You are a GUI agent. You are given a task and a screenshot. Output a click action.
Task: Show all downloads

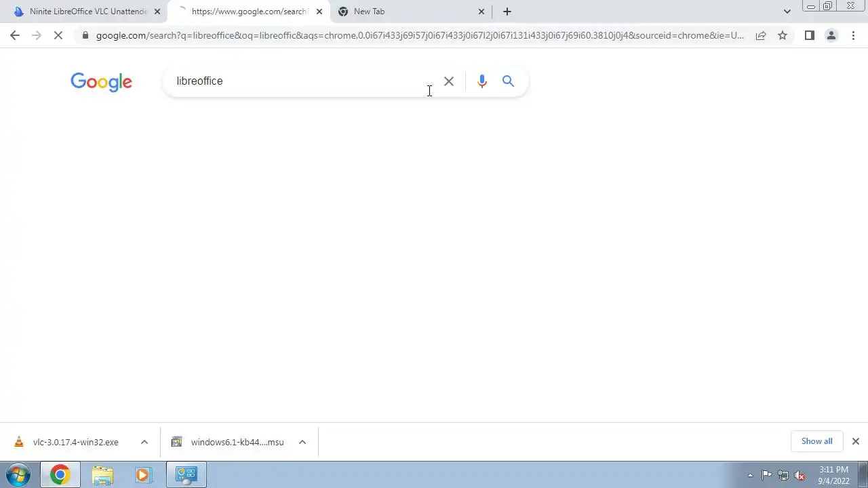816,441
